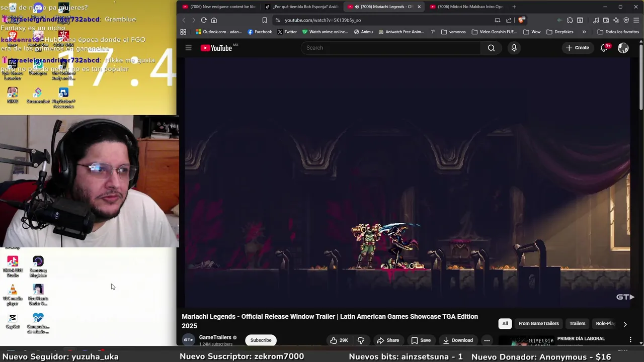644x362 pixels.
Task: Open the vamonos bookmarks folder
Action: (453, 32)
